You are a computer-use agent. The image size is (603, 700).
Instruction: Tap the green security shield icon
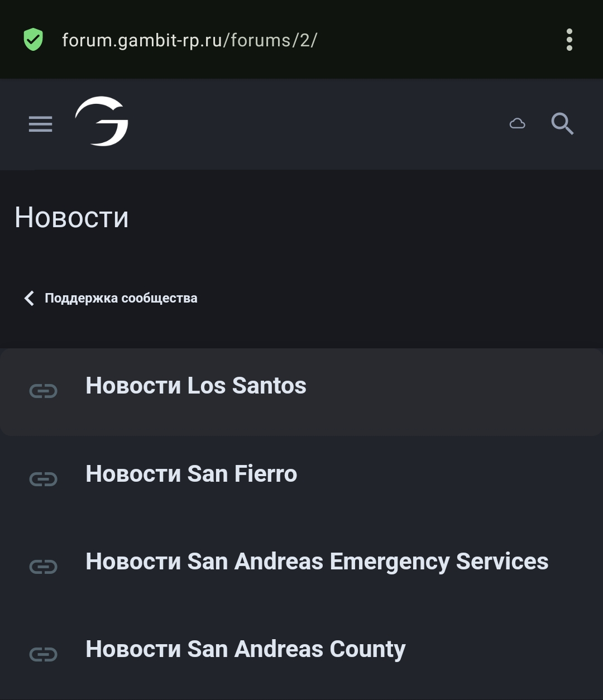(x=33, y=40)
